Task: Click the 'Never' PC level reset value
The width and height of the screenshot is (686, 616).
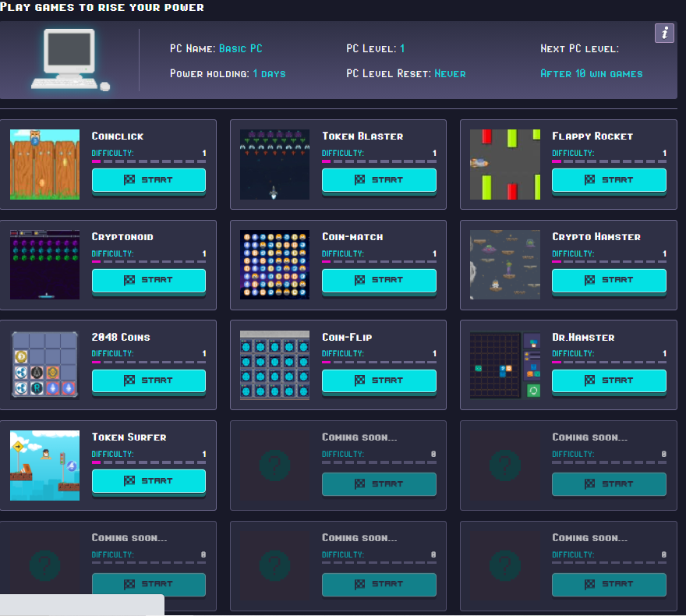Action: [451, 73]
